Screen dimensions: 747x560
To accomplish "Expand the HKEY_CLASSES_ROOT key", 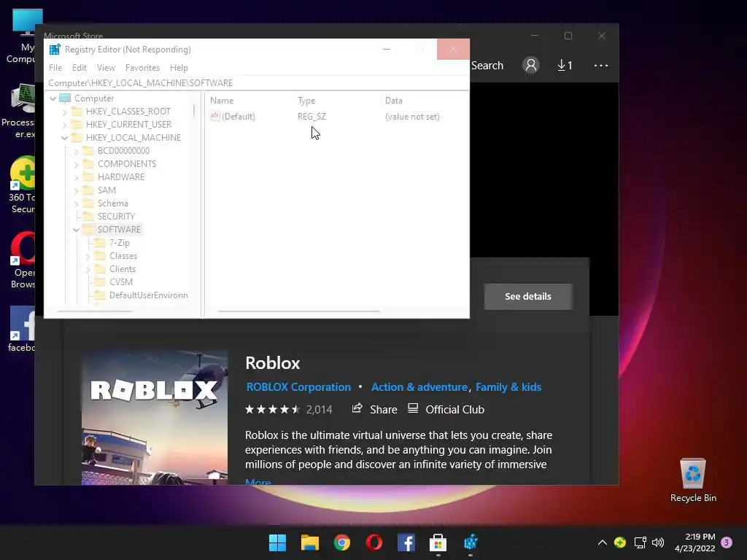I will (65, 112).
